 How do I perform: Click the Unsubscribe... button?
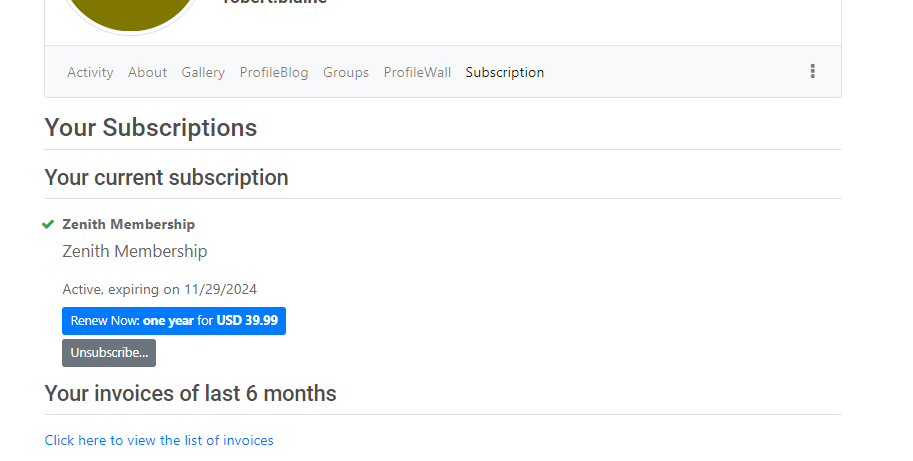click(x=109, y=353)
